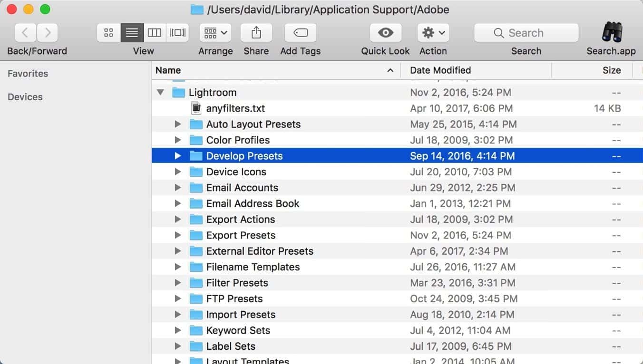The width and height of the screenshot is (643, 364).
Task: Expand the Develop Presets folder
Action: (178, 156)
